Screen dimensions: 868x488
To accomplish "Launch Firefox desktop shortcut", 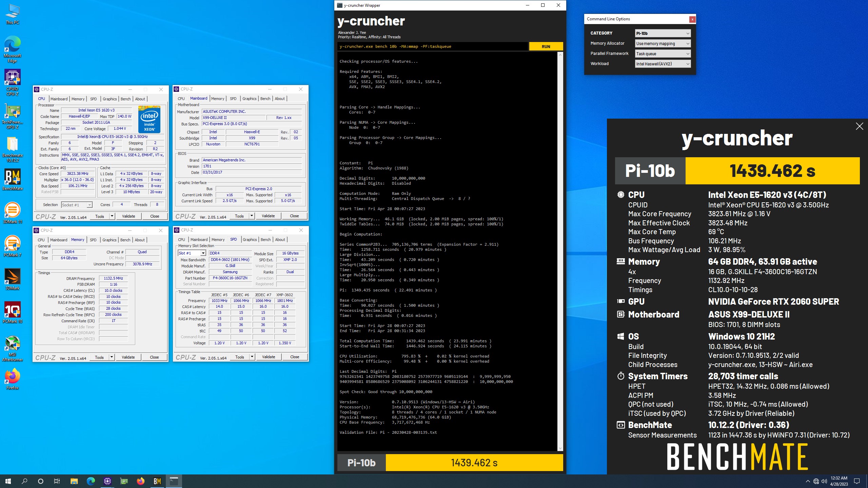I will pos(13,379).
